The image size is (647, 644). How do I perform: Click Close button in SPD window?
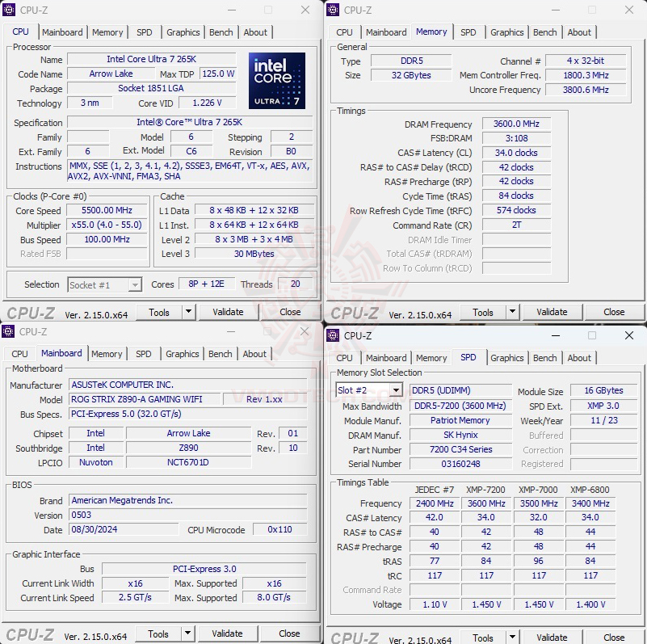(614, 637)
